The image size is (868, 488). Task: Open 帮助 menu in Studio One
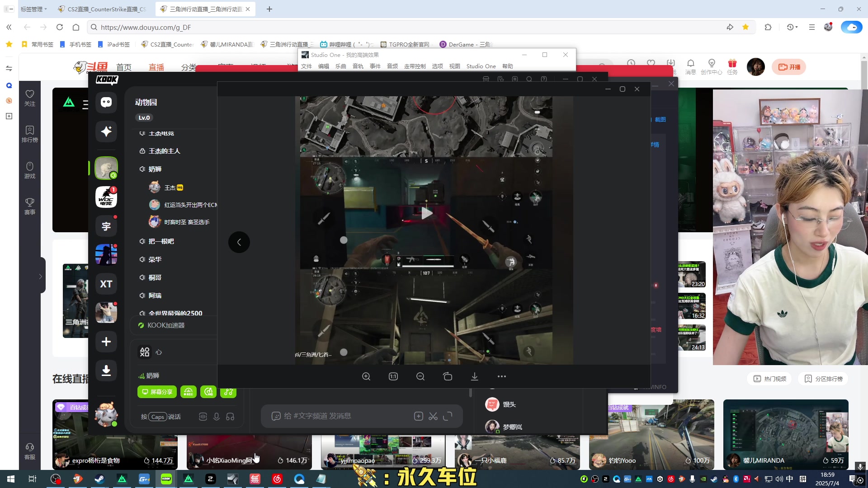[x=508, y=66]
